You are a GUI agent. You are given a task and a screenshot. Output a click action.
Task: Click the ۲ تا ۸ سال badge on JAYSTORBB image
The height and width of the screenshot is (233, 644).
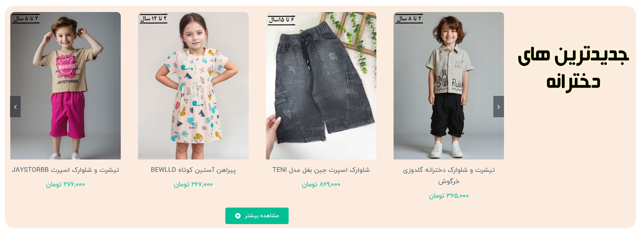(x=26, y=19)
